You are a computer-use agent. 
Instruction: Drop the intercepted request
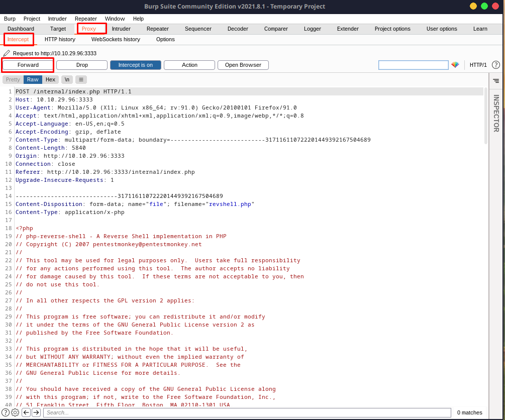(82, 65)
